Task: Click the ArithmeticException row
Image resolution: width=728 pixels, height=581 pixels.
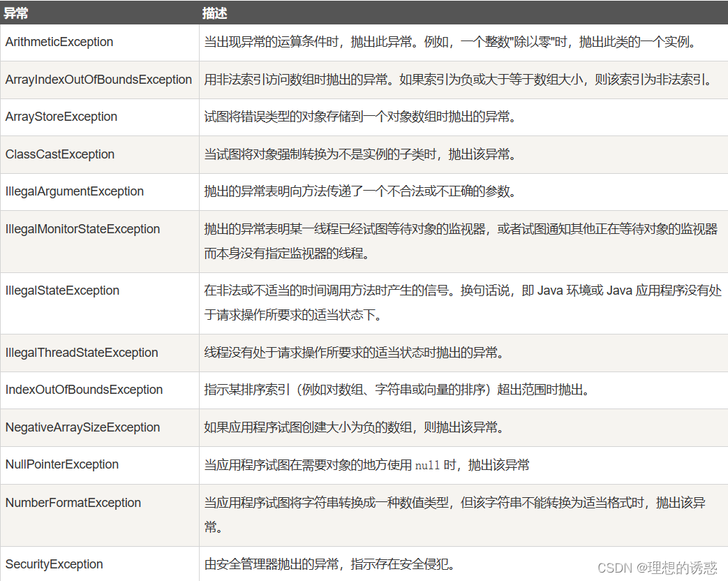Action: pyautogui.click(x=59, y=42)
